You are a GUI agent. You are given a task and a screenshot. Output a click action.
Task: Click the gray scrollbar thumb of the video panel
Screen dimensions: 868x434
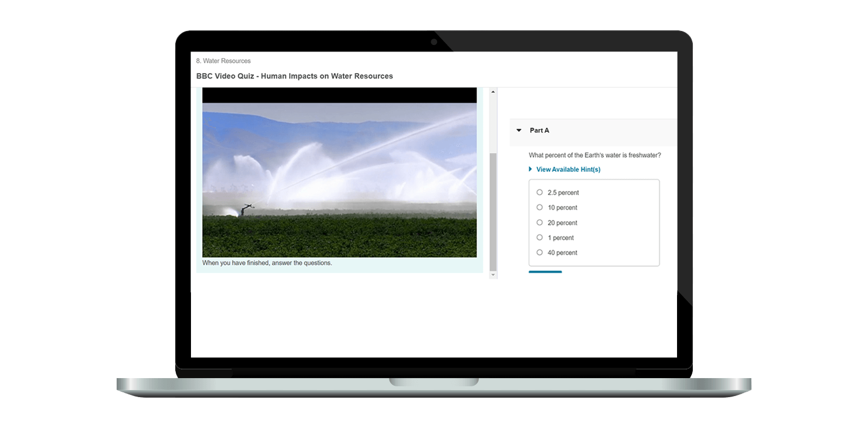pos(493,212)
